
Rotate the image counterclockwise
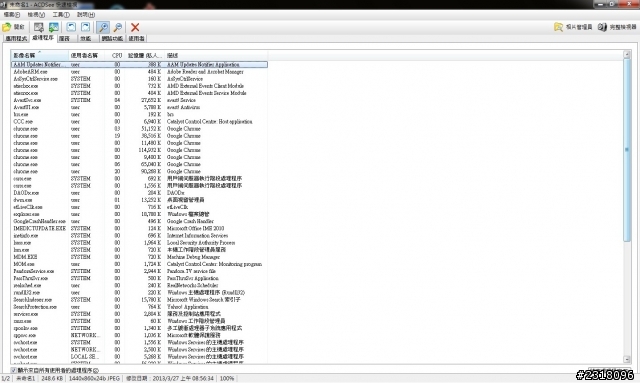pyautogui.click(x=71, y=27)
